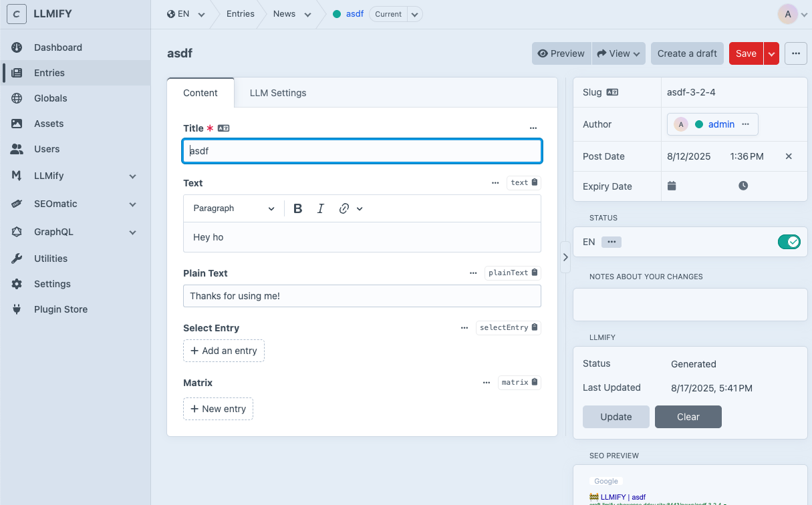This screenshot has width=812, height=505.
Task: Click into the Plain Text input field
Action: (362, 296)
